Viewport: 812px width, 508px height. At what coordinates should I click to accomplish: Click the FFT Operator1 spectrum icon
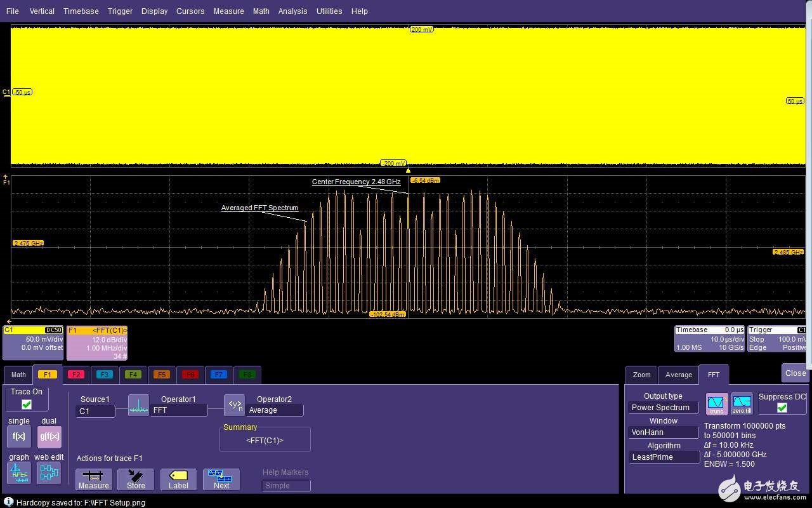(138, 405)
